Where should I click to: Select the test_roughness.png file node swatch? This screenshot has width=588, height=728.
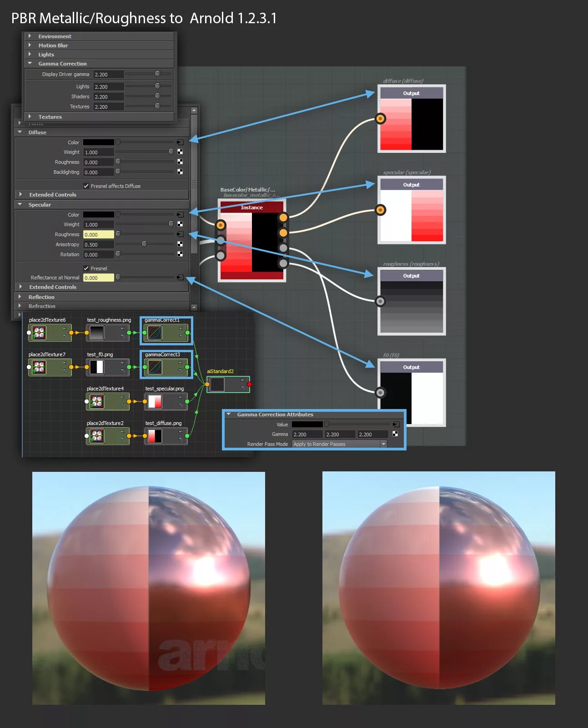click(97, 333)
